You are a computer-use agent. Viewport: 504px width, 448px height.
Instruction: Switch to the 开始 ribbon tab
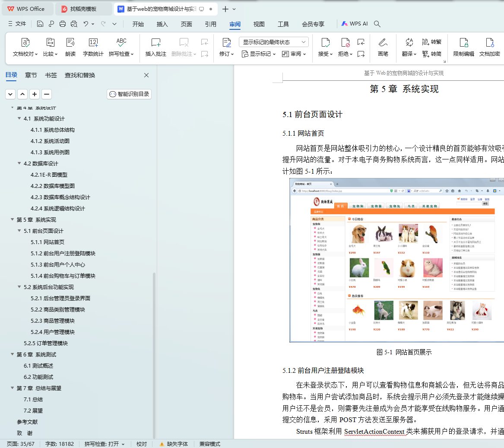[138, 24]
